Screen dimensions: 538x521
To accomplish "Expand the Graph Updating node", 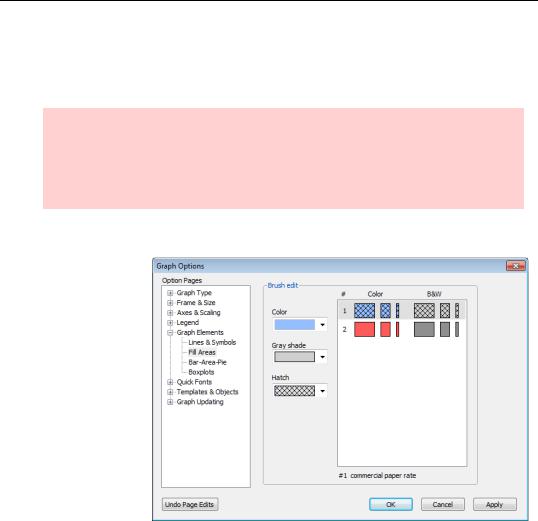I will [170, 402].
